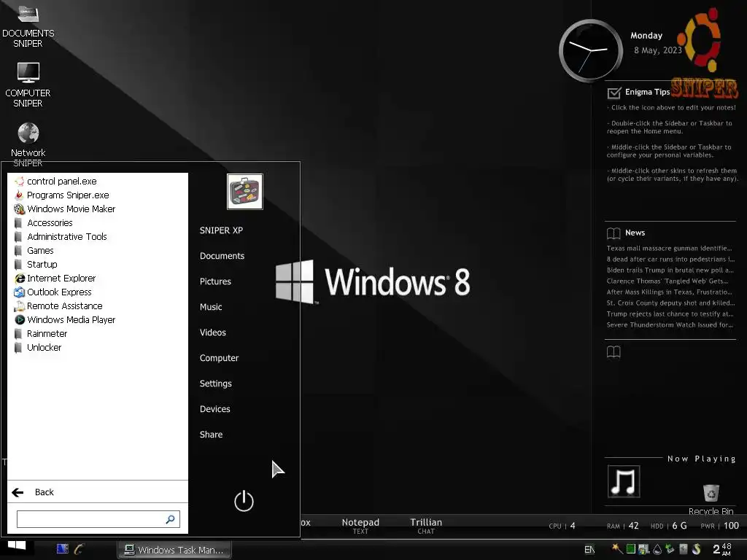Open Devices in the start menu
Image resolution: width=747 pixels, height=560 pixels.
(215, 409)
